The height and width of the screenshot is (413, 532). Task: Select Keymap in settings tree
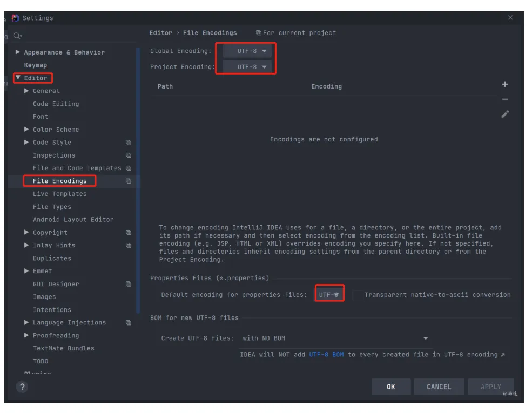(35, 65)
